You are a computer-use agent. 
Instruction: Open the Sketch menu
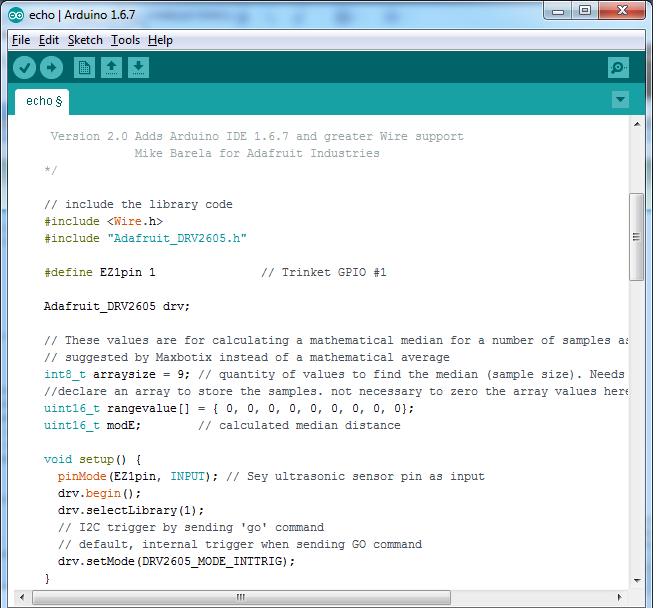(x=85, y=40)
